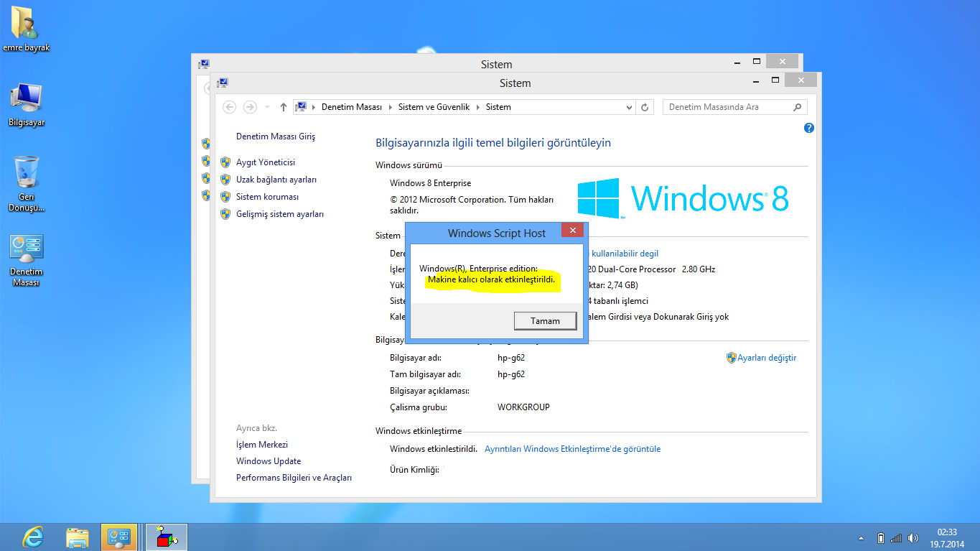980x551 pixels.
Task: Click the "Windows etkinlestirildi." status text
Action: pyautogui.click(x=434, y=449)
